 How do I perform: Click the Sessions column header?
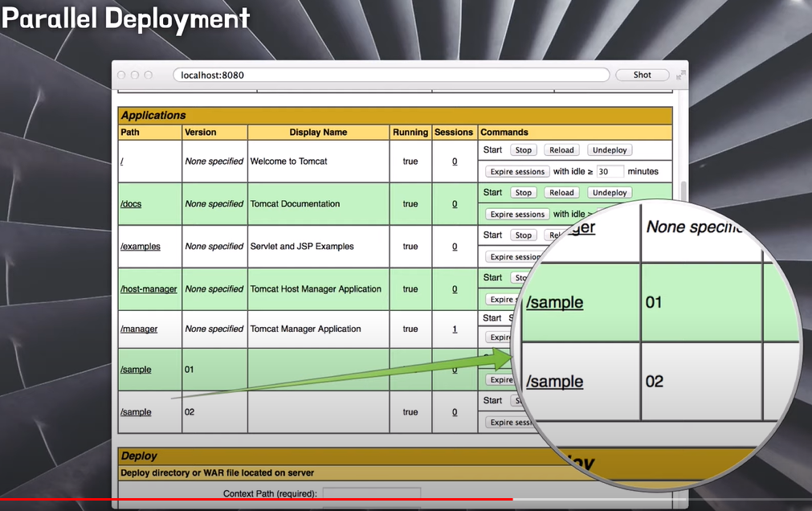pyautogui.click(x=454, y=132)
